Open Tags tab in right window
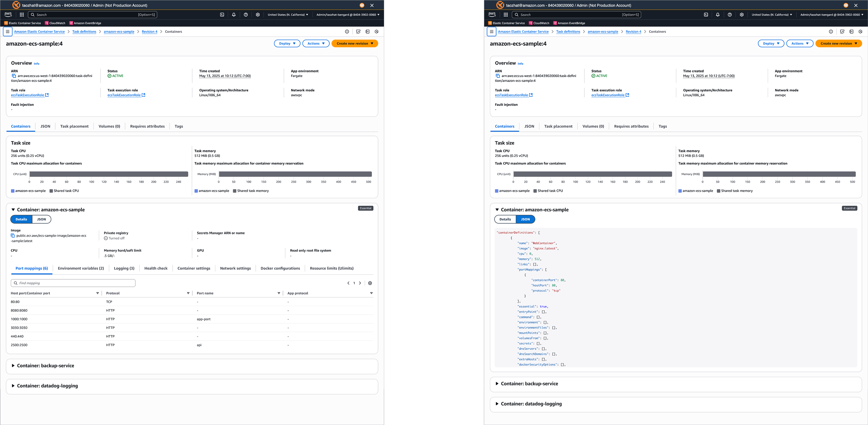The image size is (868, 425). pyautogui.click(x=663, y=126)
